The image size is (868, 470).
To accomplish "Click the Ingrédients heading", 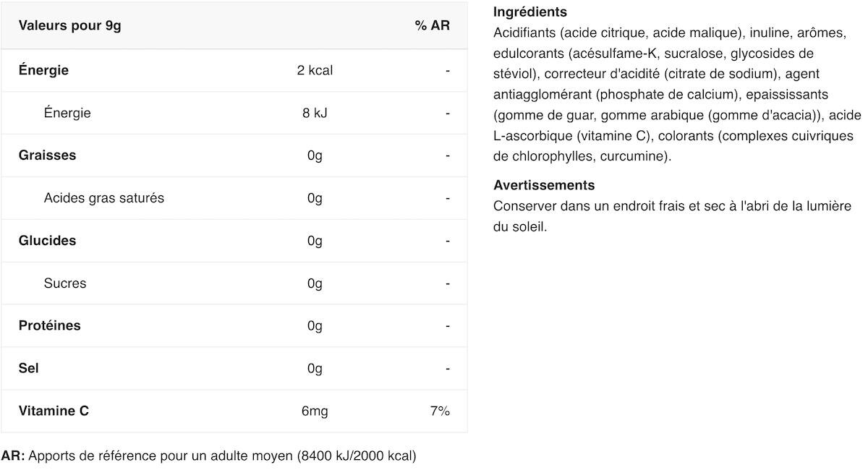I will click(x=529, y=12).
